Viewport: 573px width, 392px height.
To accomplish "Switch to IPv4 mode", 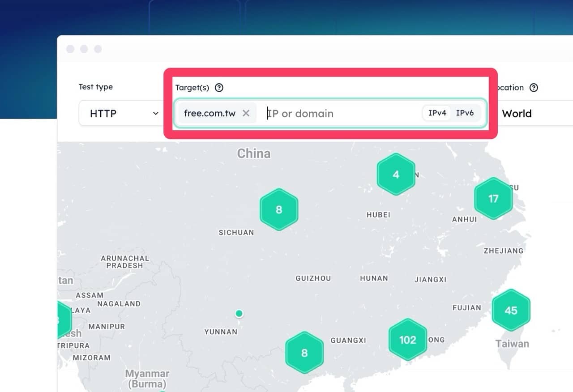I will pos(437,113).
